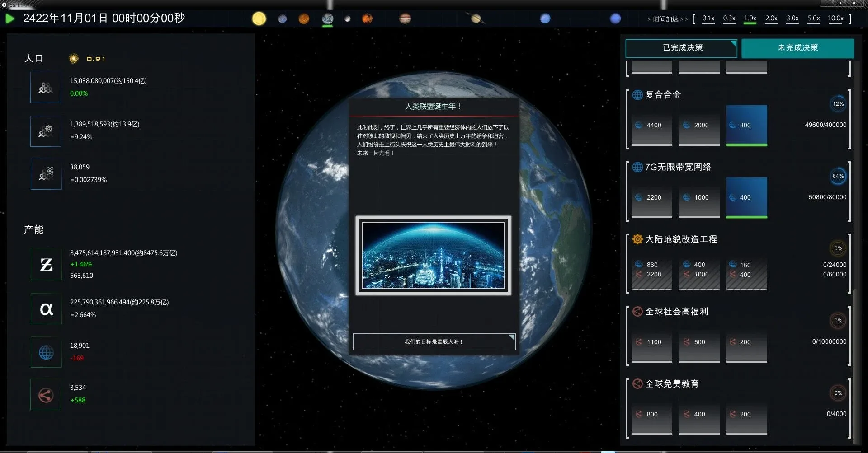Toggle 400 option under 7G无限带宽网络
Screen dimensions: 868x453
click(x=746, y=198)
